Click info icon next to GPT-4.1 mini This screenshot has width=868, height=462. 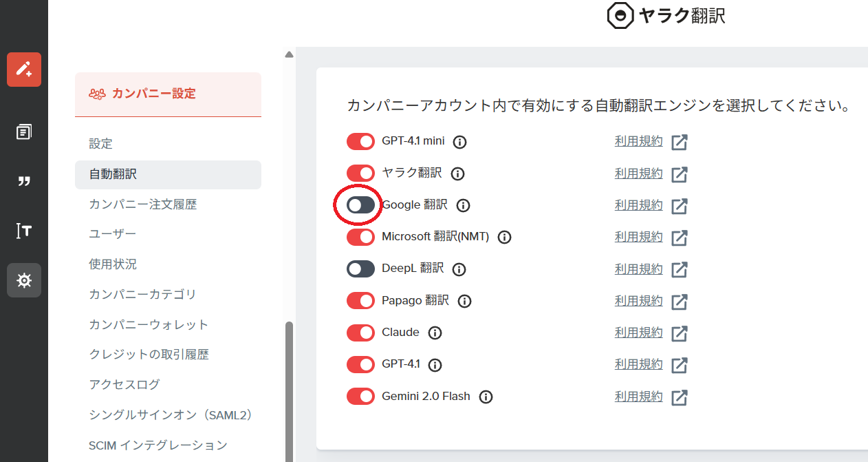point(460,142)
